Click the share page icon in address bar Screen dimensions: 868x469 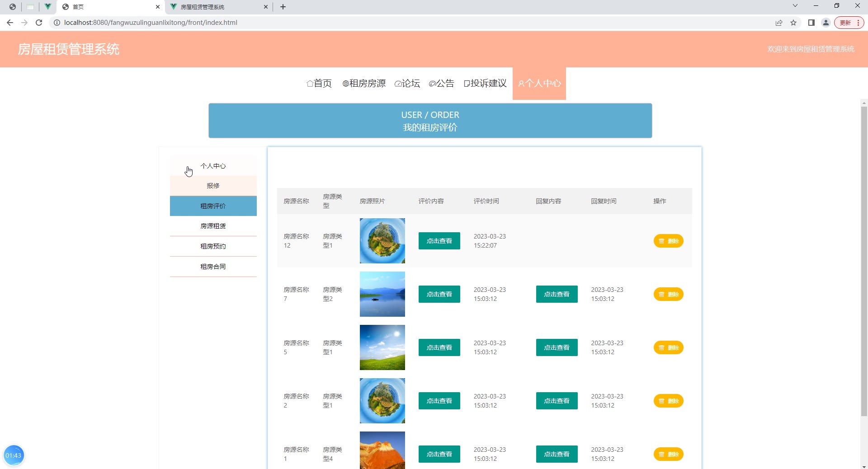(x=779, y=23)
